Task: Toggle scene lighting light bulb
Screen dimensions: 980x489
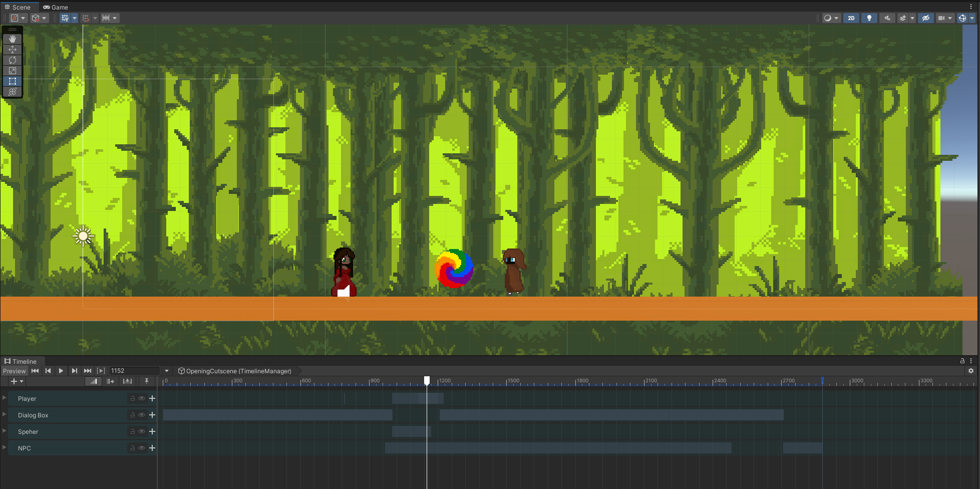Action: [869, 18]
